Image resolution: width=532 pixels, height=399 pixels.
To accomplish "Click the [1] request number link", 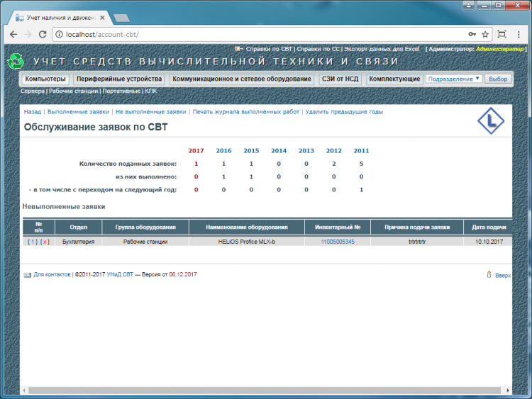I will click(x=33, y=242).
